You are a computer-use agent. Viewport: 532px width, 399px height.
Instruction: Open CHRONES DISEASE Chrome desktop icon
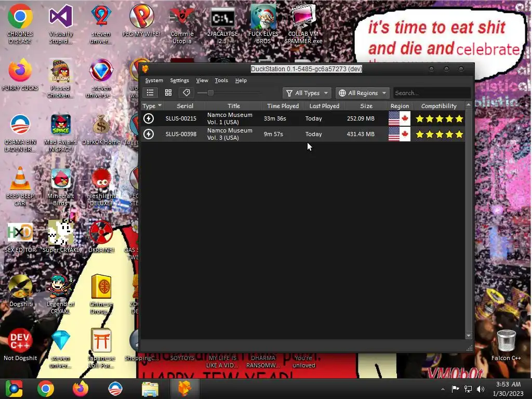[20, 24]
